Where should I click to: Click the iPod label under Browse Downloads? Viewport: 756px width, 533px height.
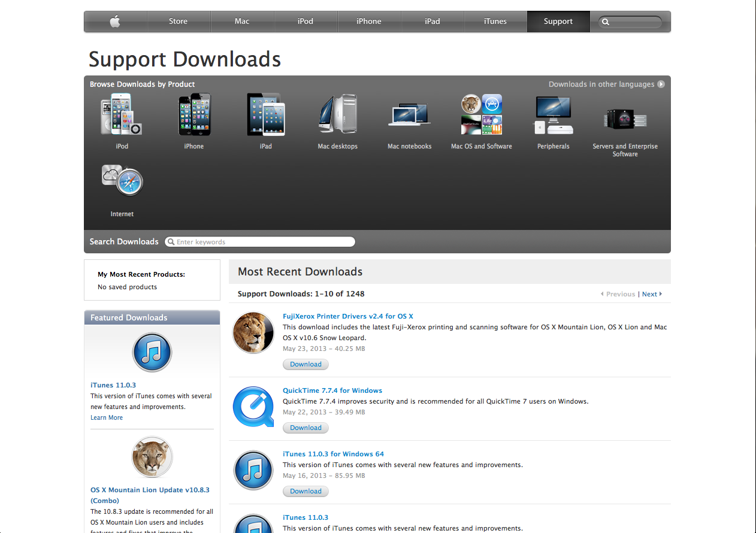click(122, 146)
